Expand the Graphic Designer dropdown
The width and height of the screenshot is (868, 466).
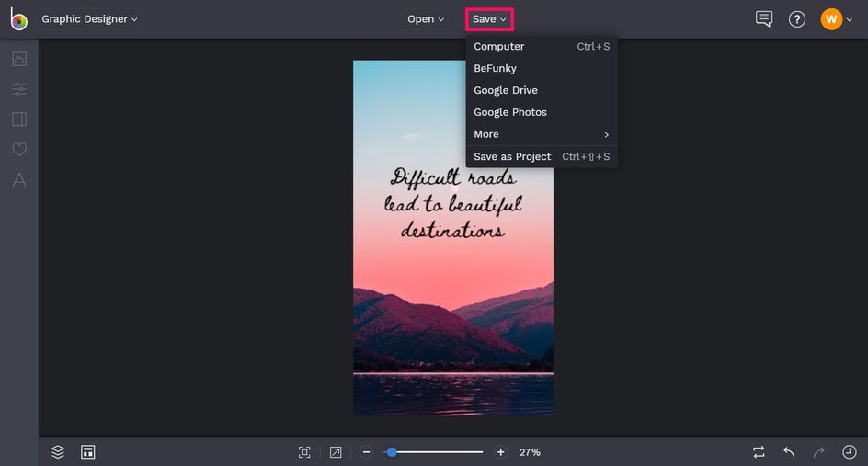tap(89, 19)
